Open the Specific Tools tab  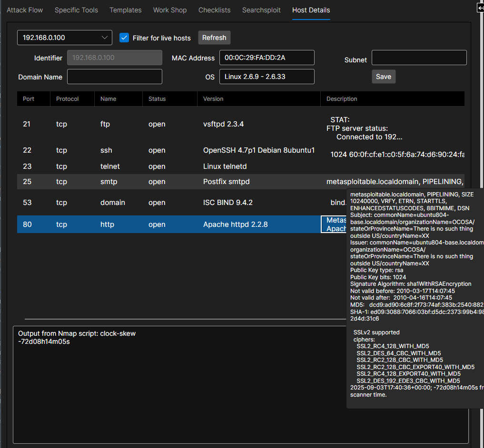(x=76, y=10)
